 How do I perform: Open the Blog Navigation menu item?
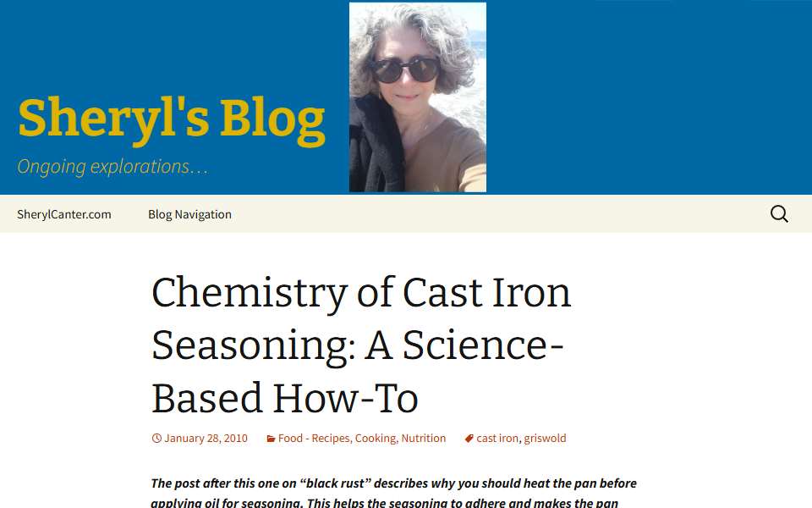point(189,214)
